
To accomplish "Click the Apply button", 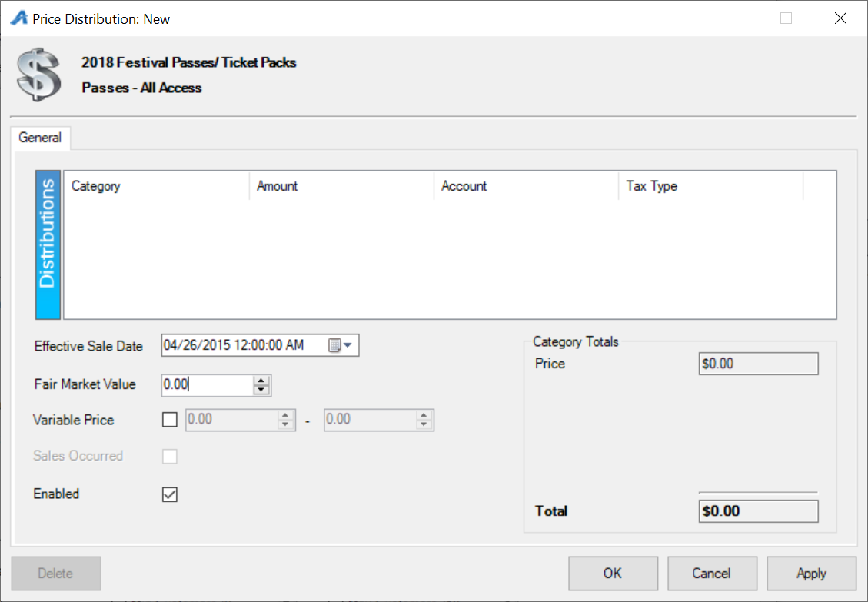I will click(812, 574).
